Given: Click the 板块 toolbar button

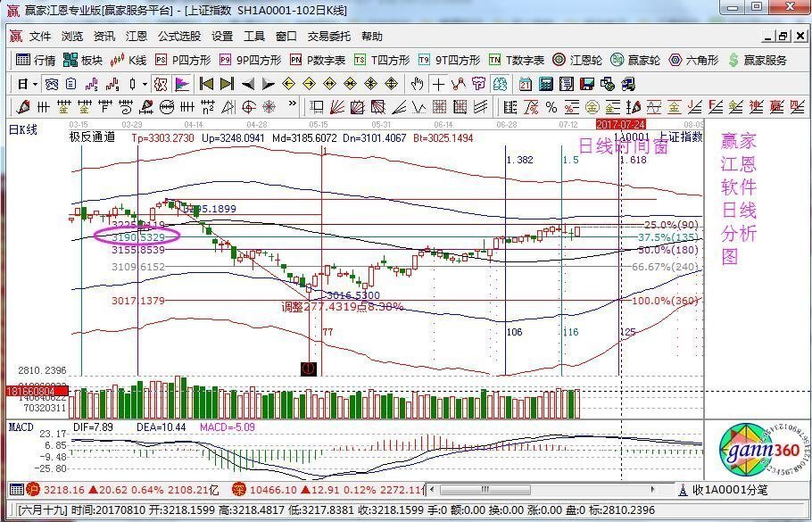Looking at the screenshot, I should point(83,60).
